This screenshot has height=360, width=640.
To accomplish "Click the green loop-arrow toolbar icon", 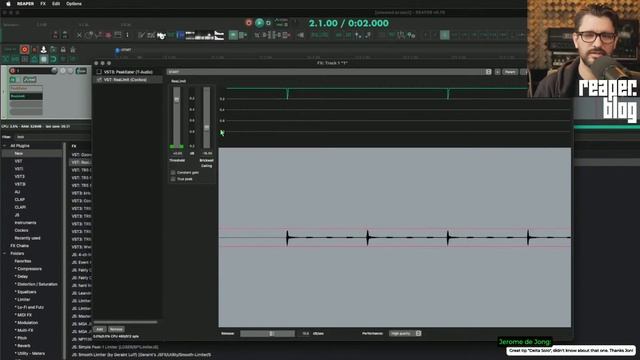I will pyautogui.click(x=53, y=59).
